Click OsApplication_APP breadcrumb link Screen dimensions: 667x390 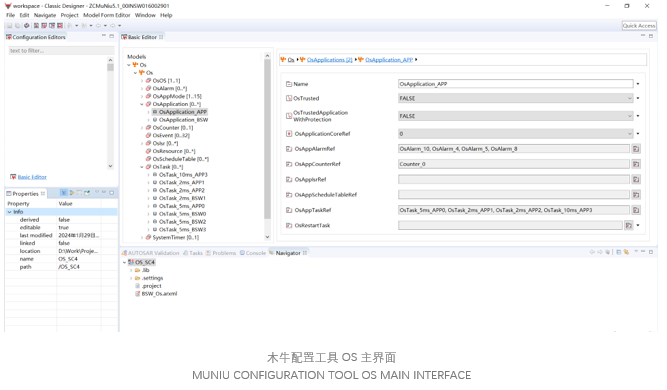pyautogui.click(x=389, y=60)
